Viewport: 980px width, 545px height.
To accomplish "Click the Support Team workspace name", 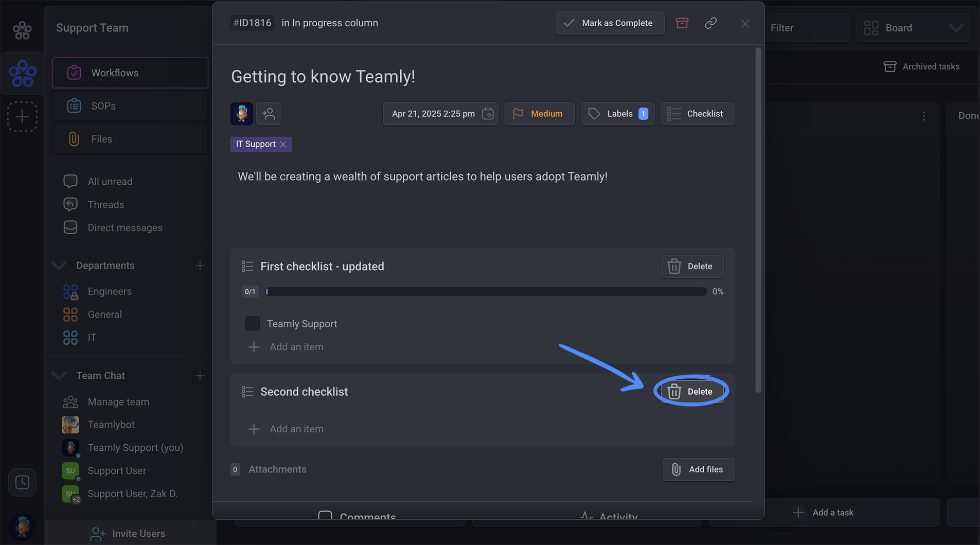I will coord(92,28).
